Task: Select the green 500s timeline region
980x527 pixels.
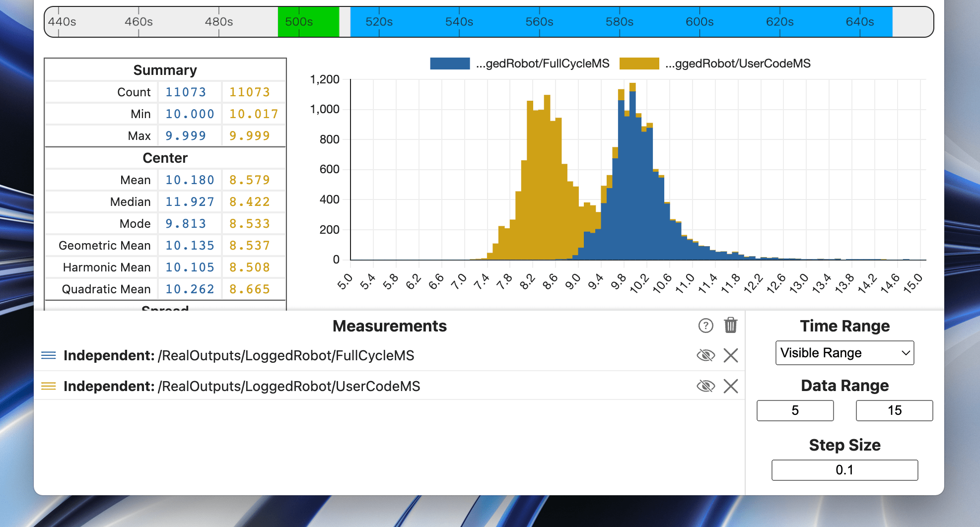Action: pos(308,22)
